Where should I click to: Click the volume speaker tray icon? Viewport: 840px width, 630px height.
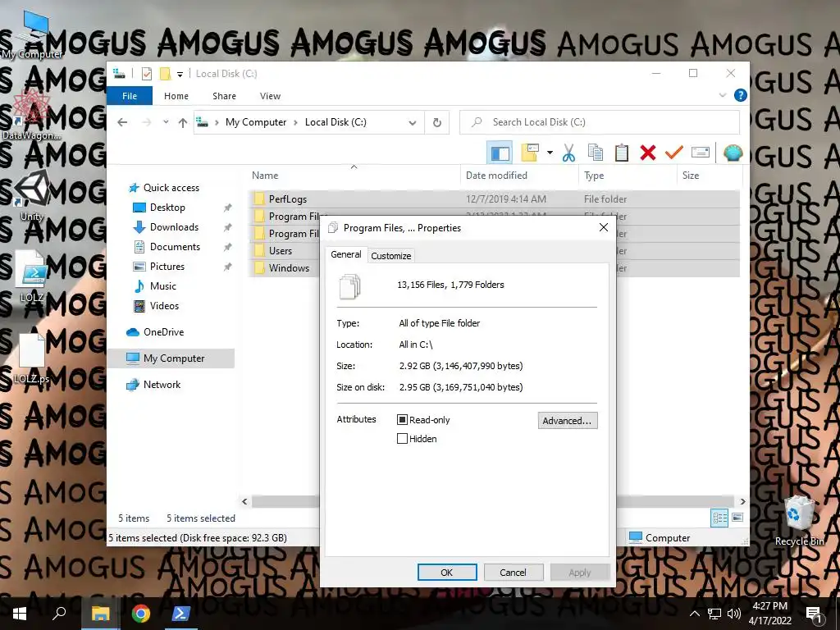(x=734, y=614)
